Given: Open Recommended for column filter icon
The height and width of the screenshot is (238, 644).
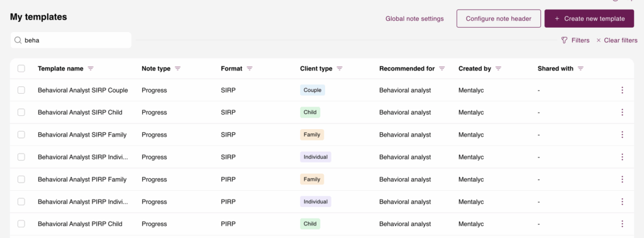Looking at the screenshot, I should point(442,69).
